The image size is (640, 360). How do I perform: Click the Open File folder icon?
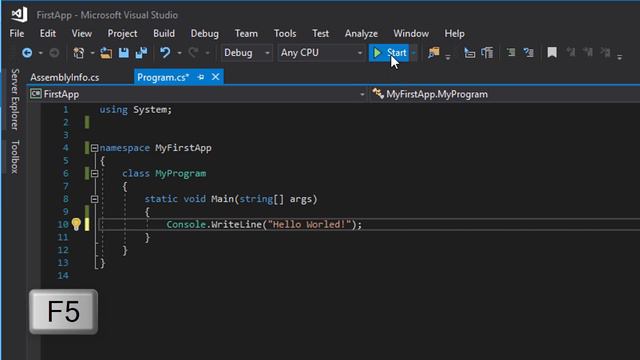(x=106, y=53)
